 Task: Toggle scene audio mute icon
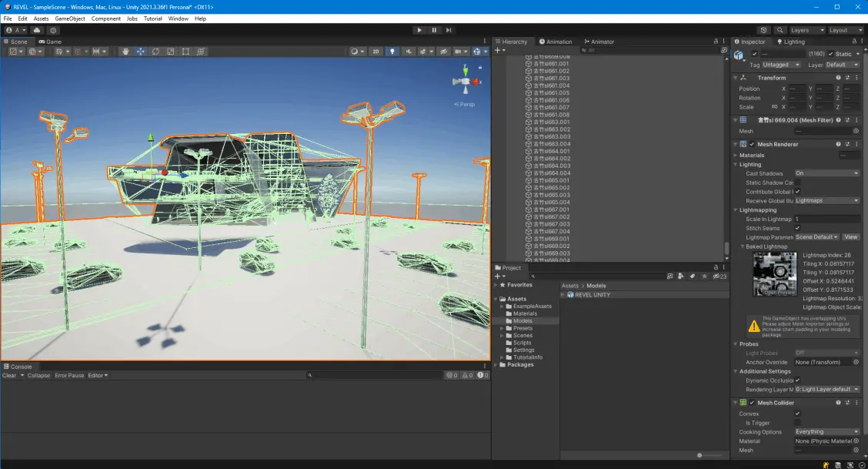tap(409, 52)
